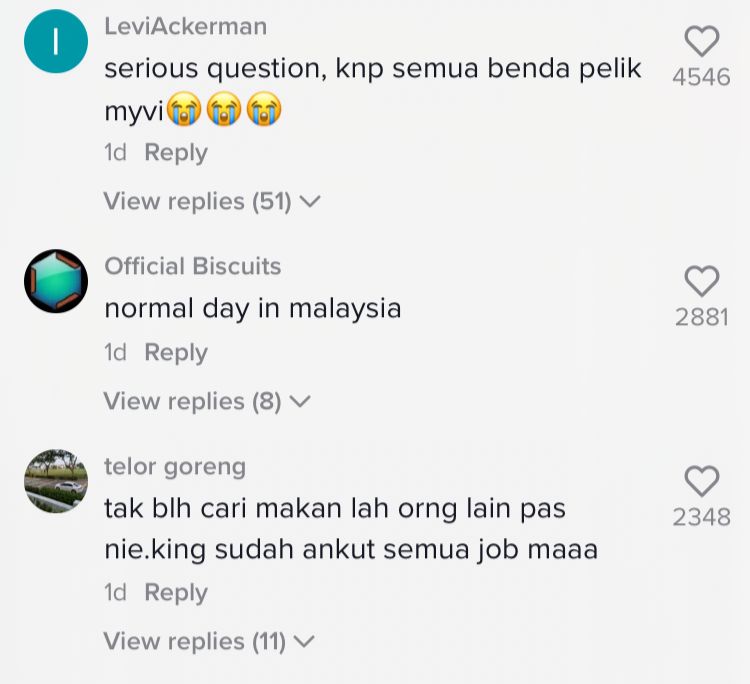Reply to LeviAckerman's comment
750x684 pixels.
click(x=176, y=153)
